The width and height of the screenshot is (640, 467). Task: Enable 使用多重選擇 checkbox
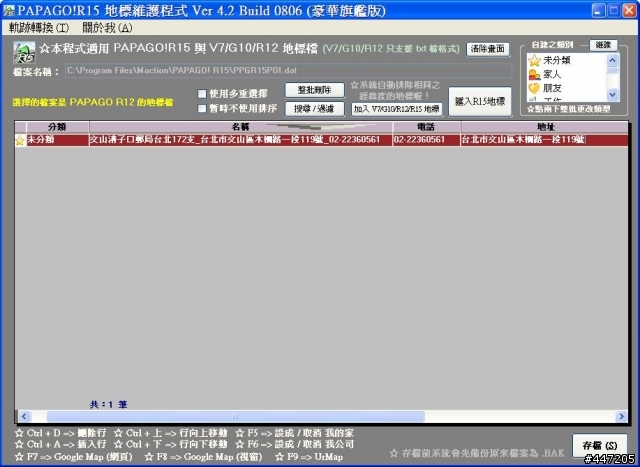click(202, 94)
